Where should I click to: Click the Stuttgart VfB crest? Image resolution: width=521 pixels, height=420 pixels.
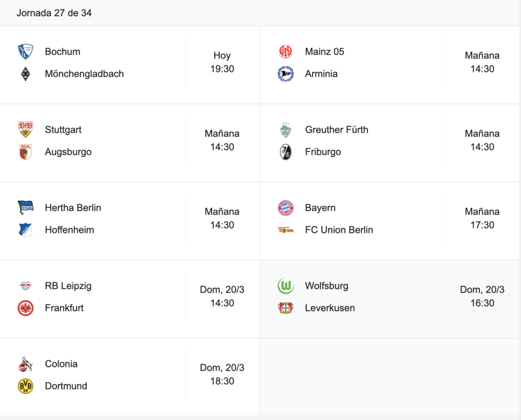[x=25, y=130]
